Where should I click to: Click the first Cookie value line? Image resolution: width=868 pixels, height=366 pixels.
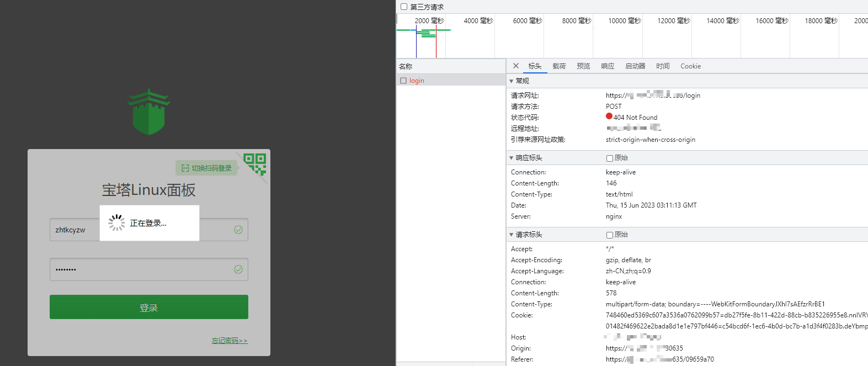click(737, 315)
